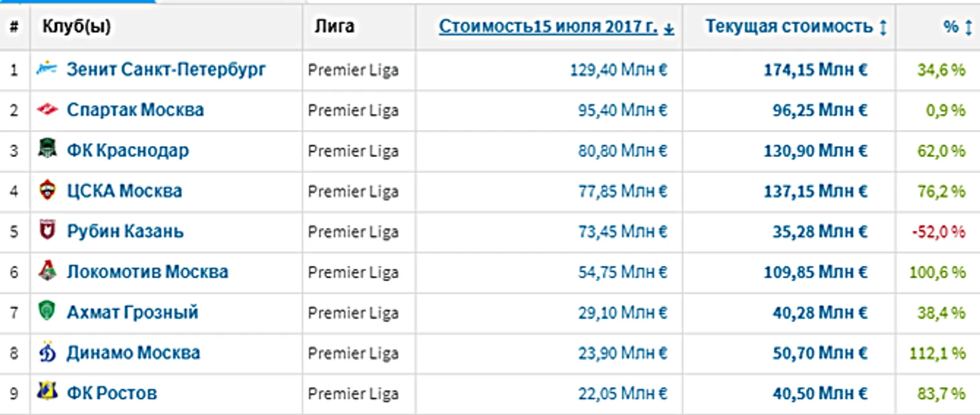
Task: Open Зенит Санкт-Петербург club page
Action: point(166,69)
